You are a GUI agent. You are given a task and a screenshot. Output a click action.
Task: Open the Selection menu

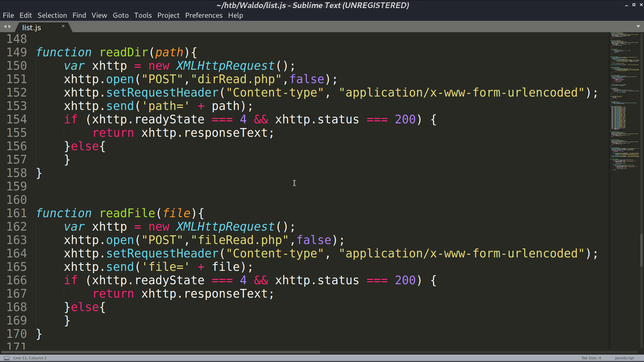click(x=52, y=15)
